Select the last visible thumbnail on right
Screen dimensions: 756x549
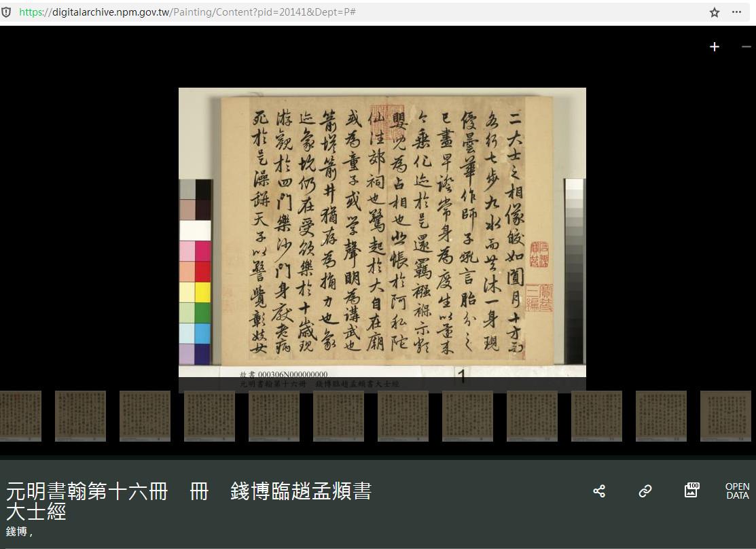pyautogui.click(x=725, y=416)
